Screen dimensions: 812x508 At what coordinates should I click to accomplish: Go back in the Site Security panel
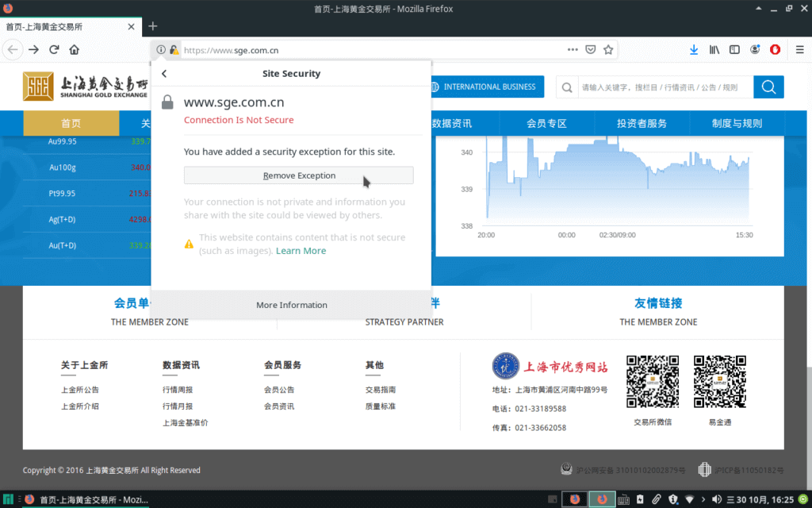164,74
